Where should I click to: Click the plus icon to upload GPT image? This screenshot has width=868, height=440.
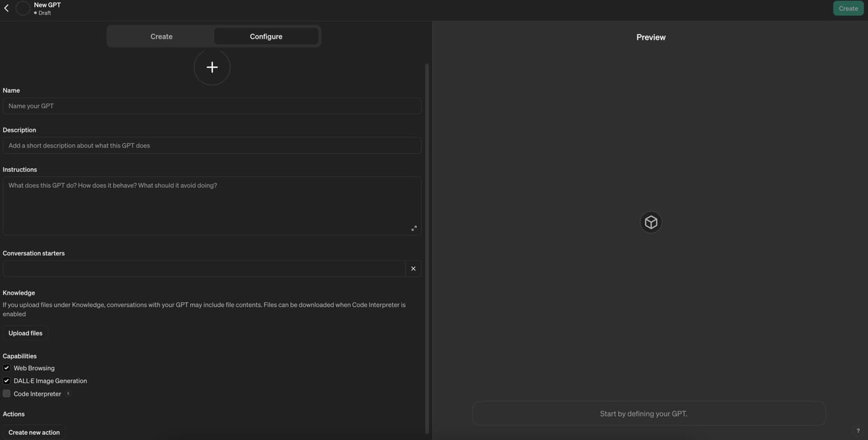212,67
